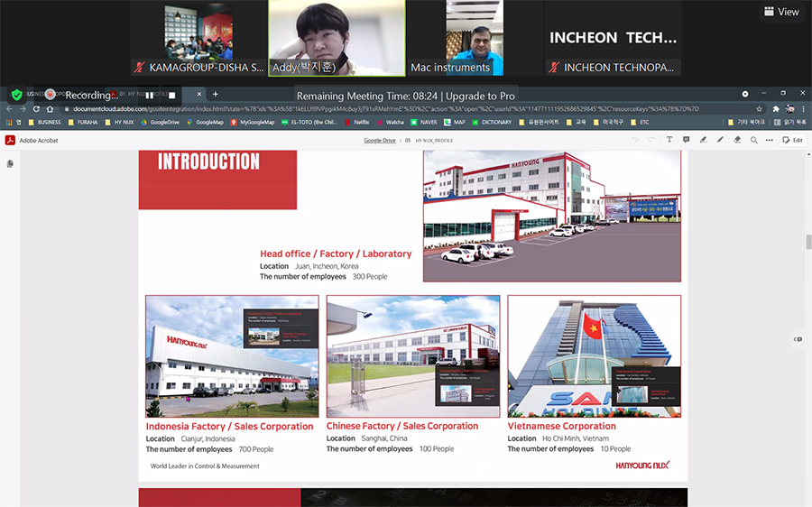Bookmark this page with the star icon
812x507 pixels.
tap(759, 109)
